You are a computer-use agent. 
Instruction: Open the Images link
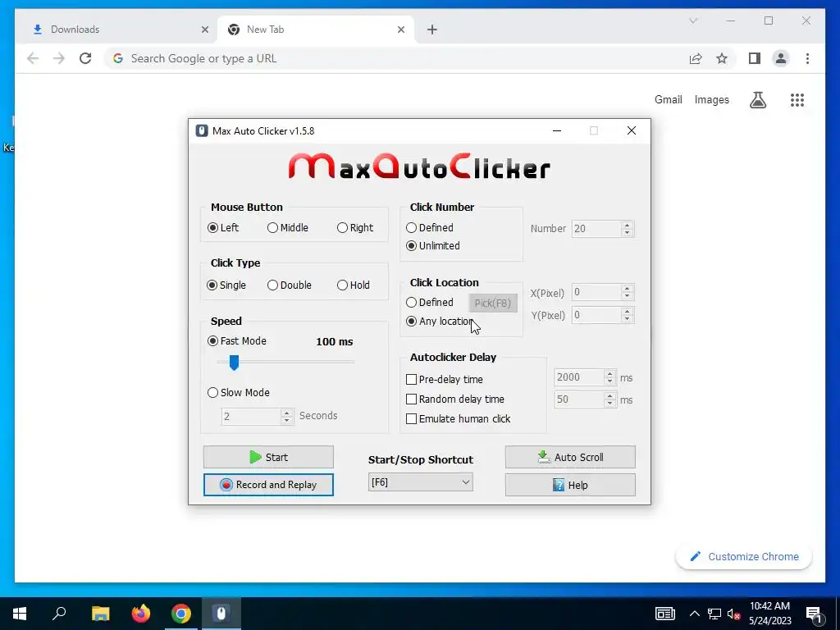pyautogui.click(x=711, y=99)
